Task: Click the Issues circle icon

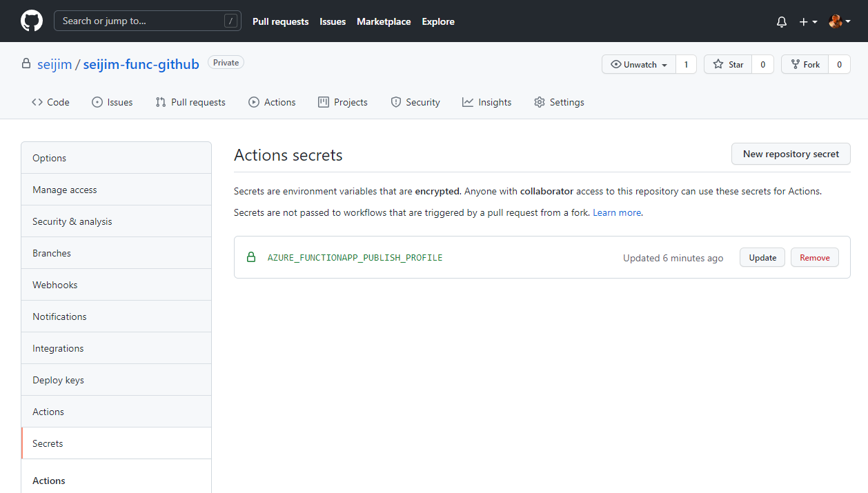Action: click(96, 101)
